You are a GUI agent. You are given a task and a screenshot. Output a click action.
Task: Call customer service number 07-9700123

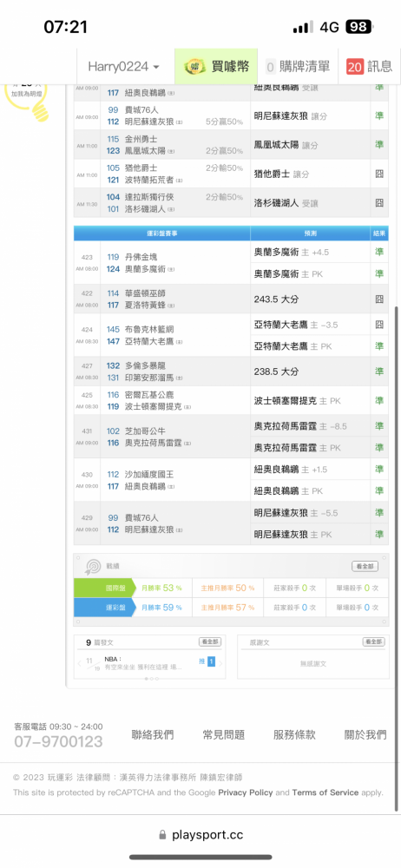[58, 742]
